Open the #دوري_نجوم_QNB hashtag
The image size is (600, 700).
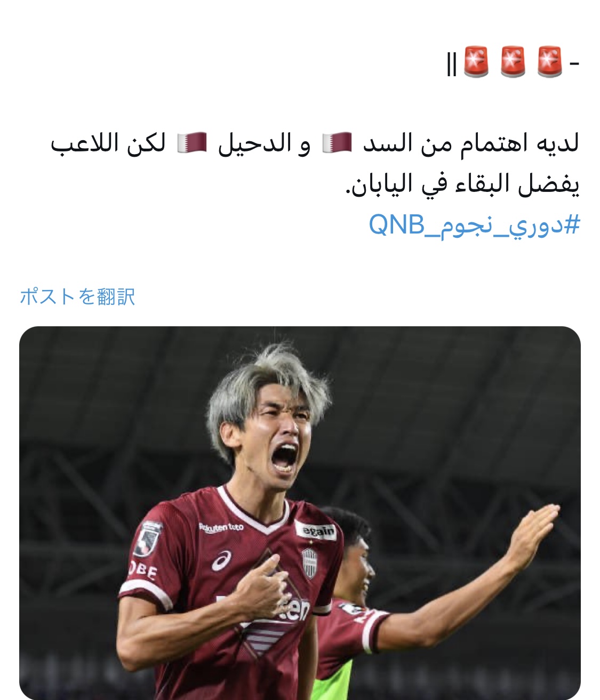(x=474, y=224)
